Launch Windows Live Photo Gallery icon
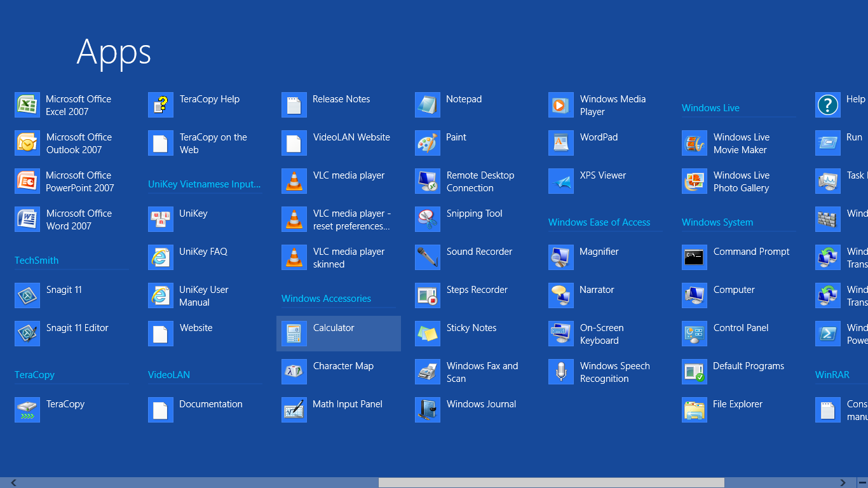This screenshot has width=868, height=488. tap(695, 181)
